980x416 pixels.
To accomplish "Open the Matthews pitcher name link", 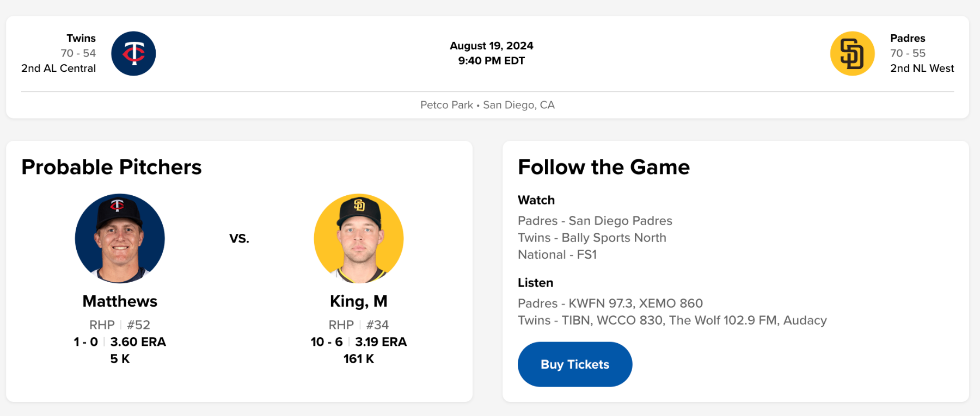I will [120, 301].
